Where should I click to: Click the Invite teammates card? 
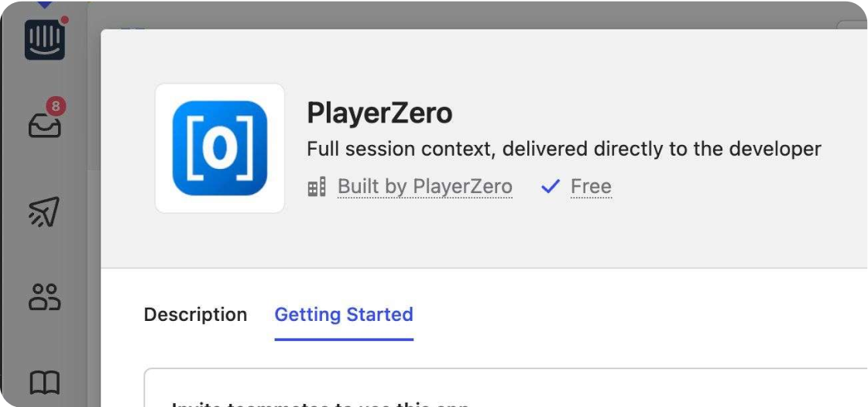tap(503, 391)
